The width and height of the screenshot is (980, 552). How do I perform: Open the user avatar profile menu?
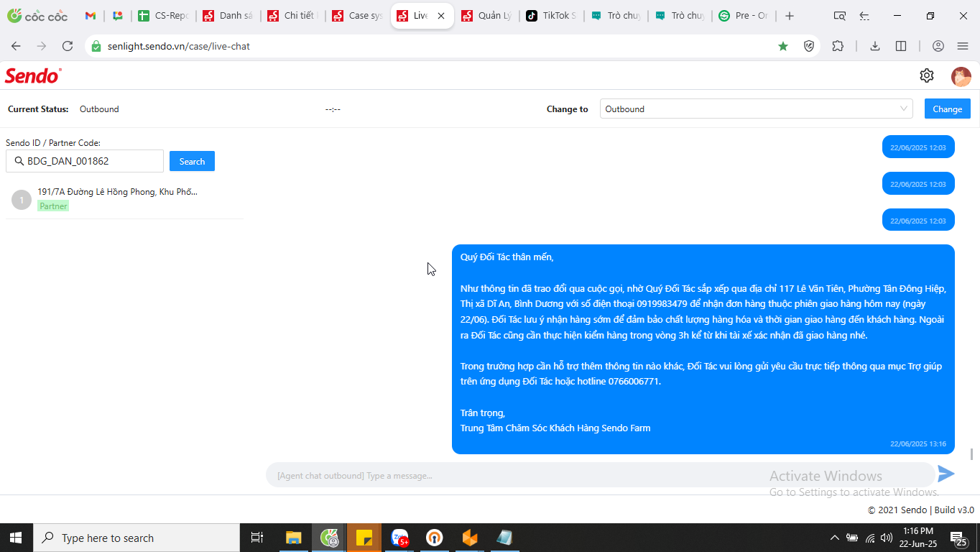click(x=961, y=76)
